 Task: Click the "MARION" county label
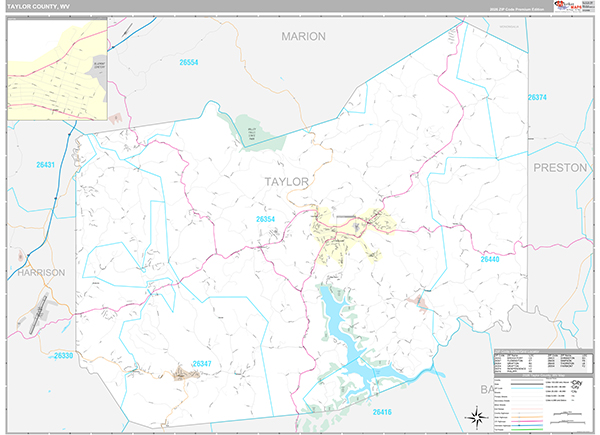(x=303, y=36)
